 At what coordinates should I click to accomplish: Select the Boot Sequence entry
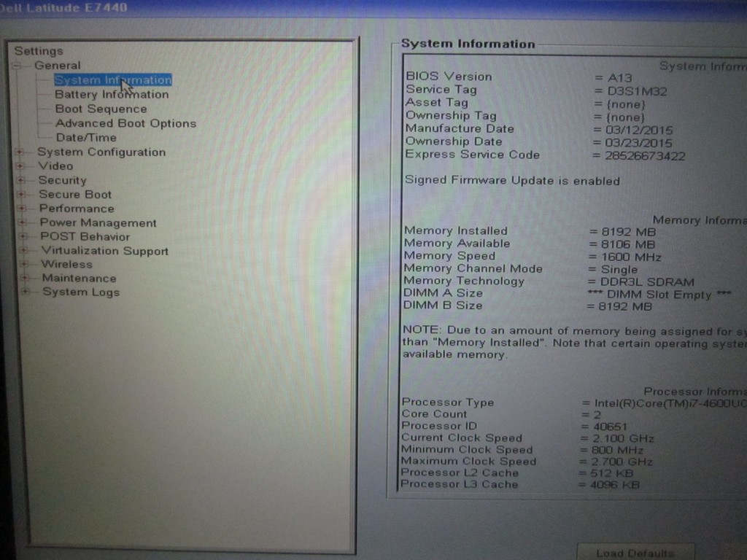pyautogui.click(x=101, y=109)
